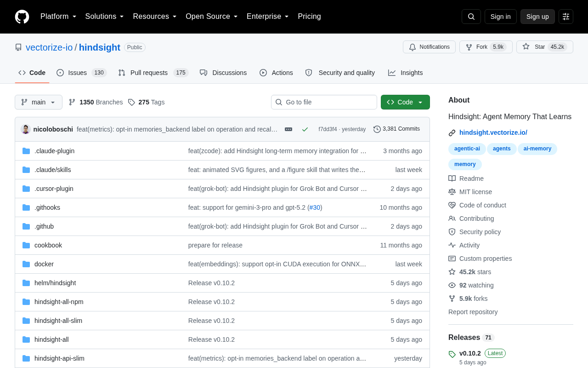
Task: Click the GitHub logo icon
Action: pos(22,17)
